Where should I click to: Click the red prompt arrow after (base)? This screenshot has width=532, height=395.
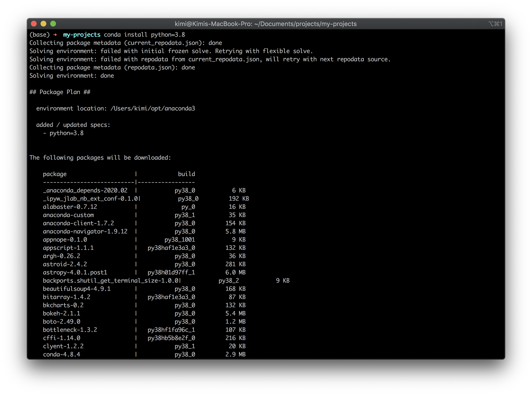55,35
